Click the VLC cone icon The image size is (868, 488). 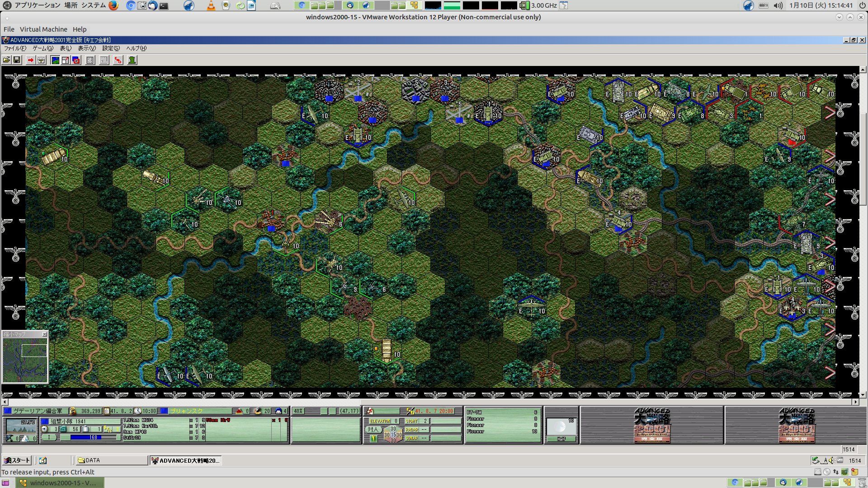(x=211, y=5)
